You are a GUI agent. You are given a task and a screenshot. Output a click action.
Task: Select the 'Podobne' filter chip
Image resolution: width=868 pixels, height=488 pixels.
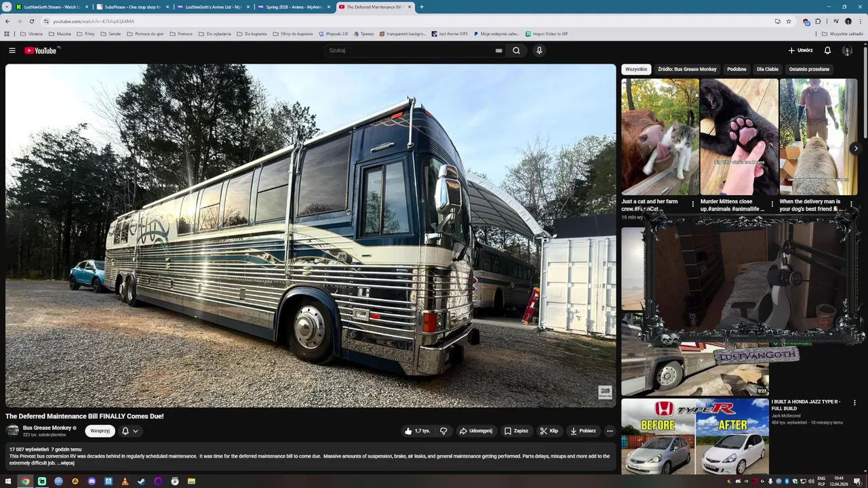coord(736,69)
